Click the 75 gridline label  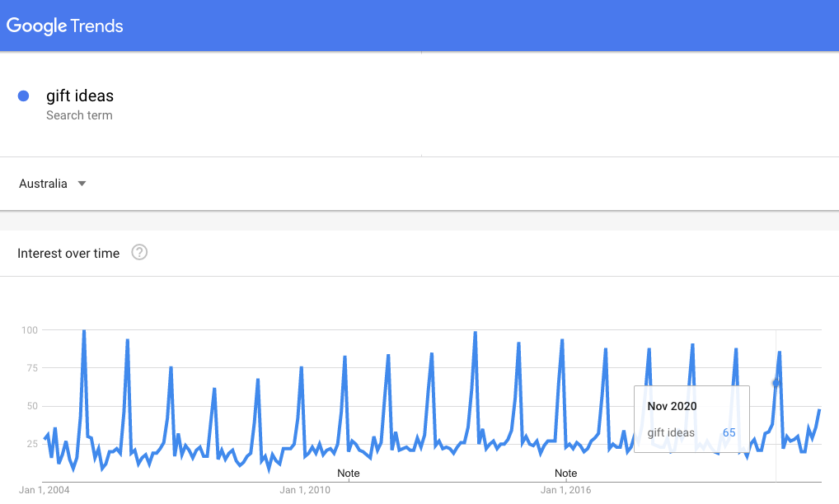pyautogui.click(x=32, y=368)
